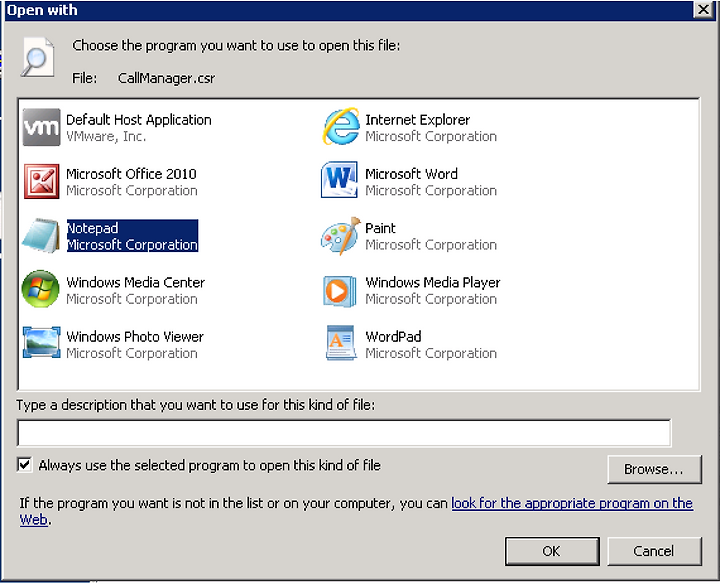Click the Windows Media Player icon
Image resolution: width=720 pixels, height=584 pixels.
coord(339,291)
